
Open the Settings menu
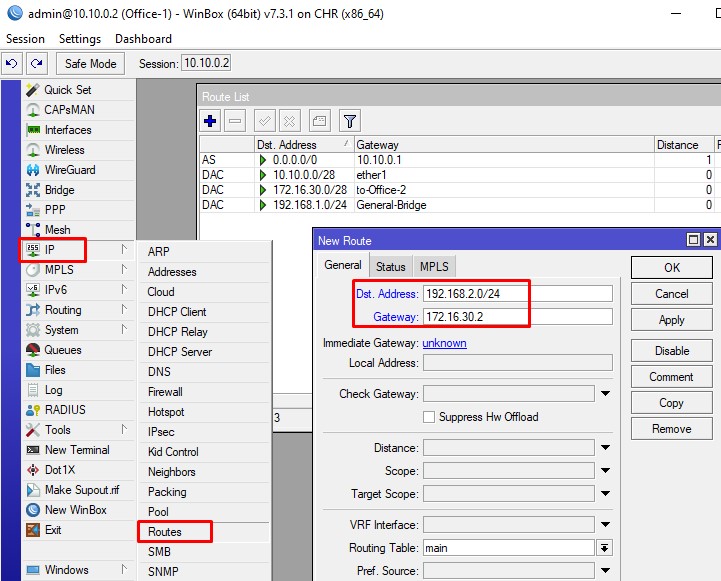(80, 39)
